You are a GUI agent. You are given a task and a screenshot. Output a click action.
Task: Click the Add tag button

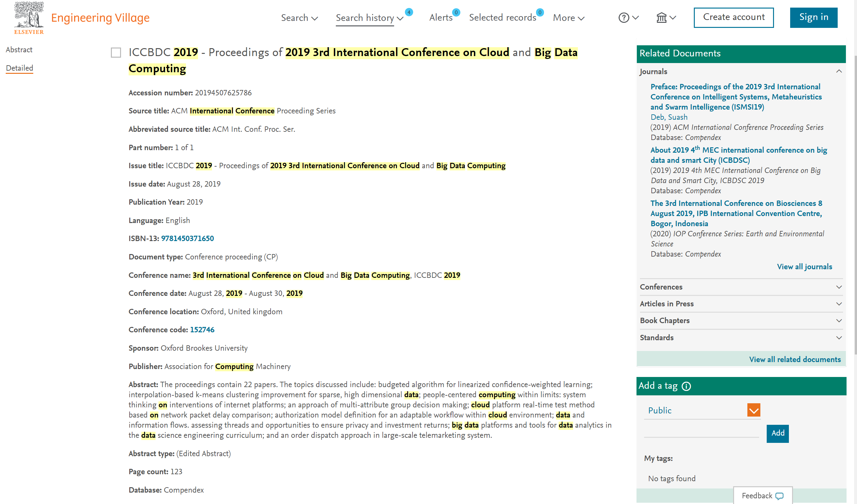777,434
